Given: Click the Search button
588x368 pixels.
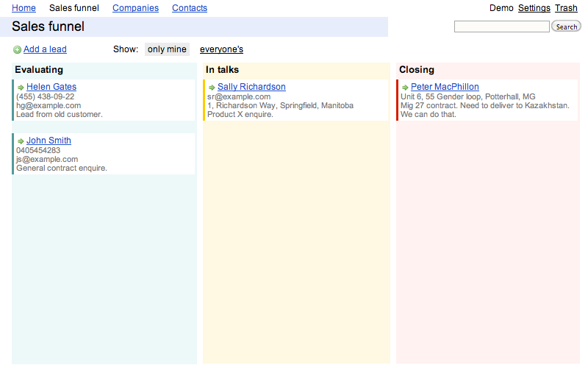Looking at the screenshot, I should click(566, 26).
